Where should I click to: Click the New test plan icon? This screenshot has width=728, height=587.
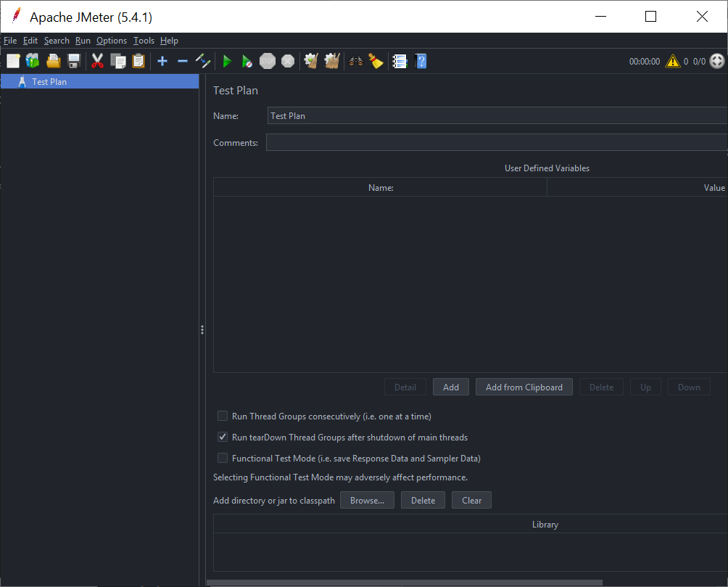pos(13,61)
